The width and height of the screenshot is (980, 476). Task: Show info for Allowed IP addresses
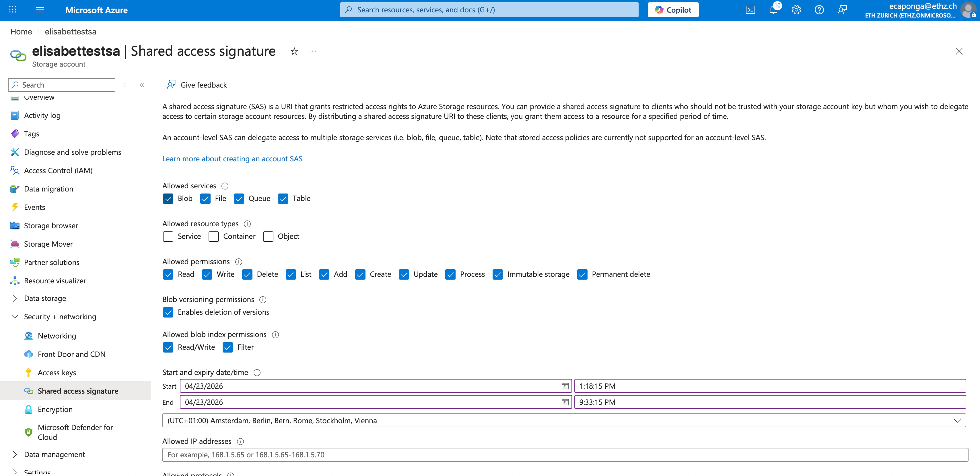240,441
